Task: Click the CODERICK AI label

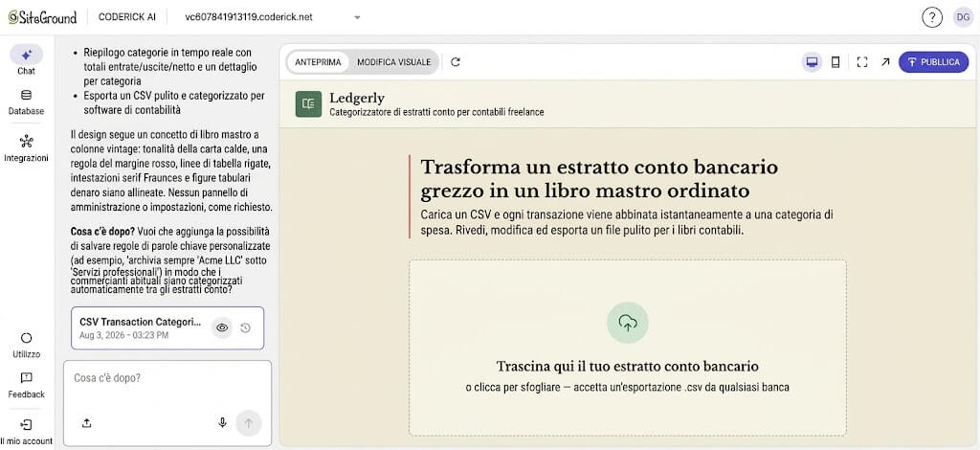Action: [127, 17]
